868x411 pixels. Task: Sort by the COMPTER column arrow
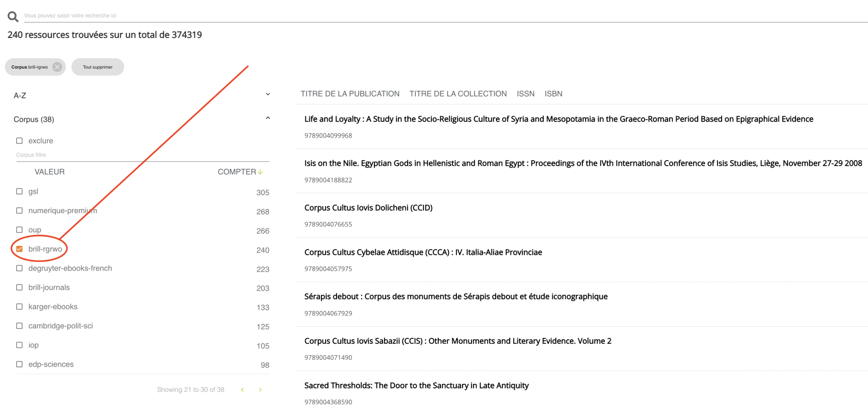click(260, 172)
